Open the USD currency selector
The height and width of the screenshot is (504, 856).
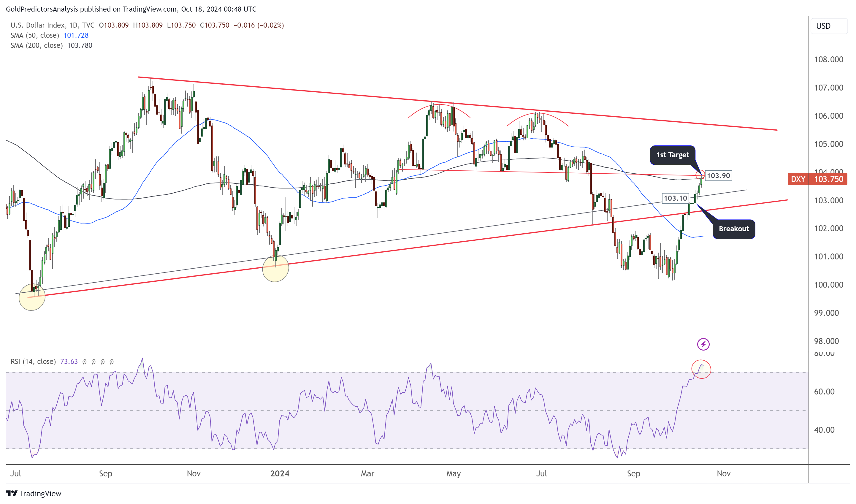pos(829,26)
